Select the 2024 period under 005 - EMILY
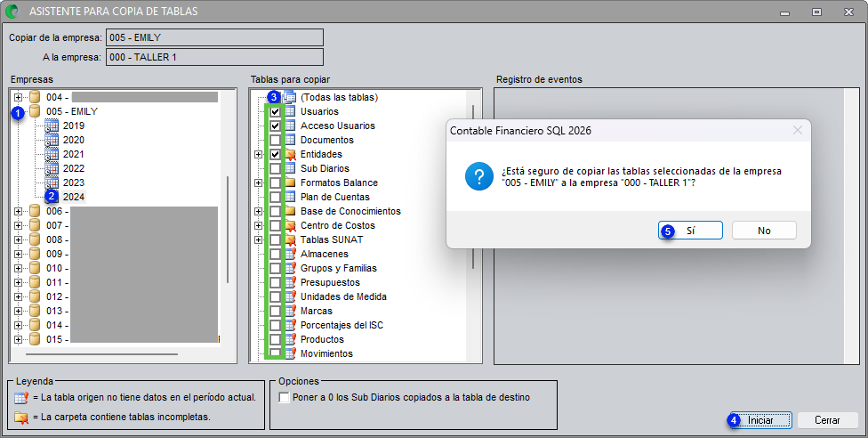Viewport: 868px width, 438px height. point(74,197)
